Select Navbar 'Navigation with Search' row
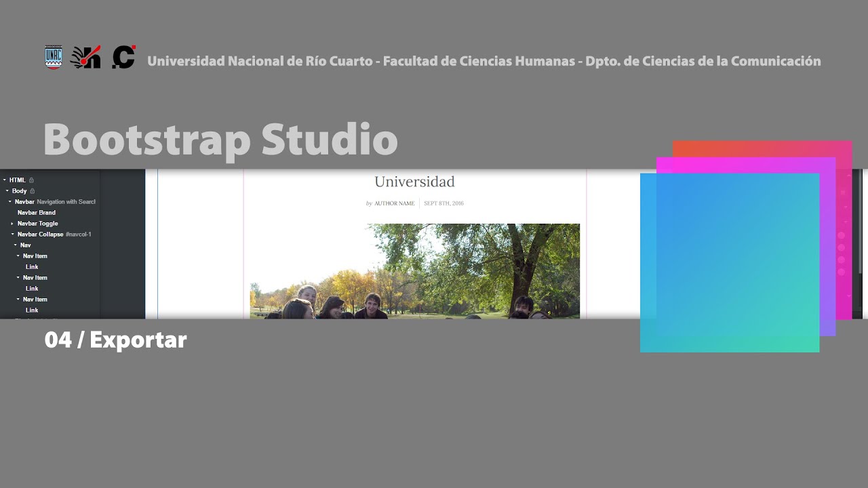Screen dimensions: 868x488 [50, 202]
